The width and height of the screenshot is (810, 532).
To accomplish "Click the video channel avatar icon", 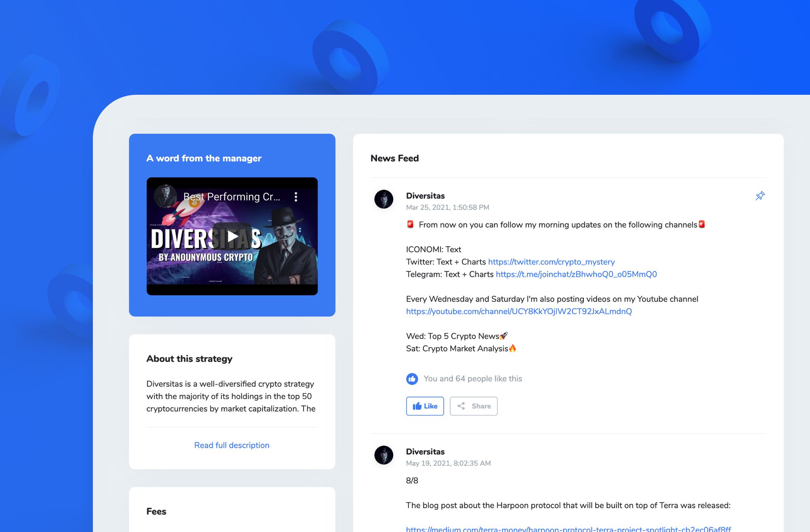I will (165, 196).
